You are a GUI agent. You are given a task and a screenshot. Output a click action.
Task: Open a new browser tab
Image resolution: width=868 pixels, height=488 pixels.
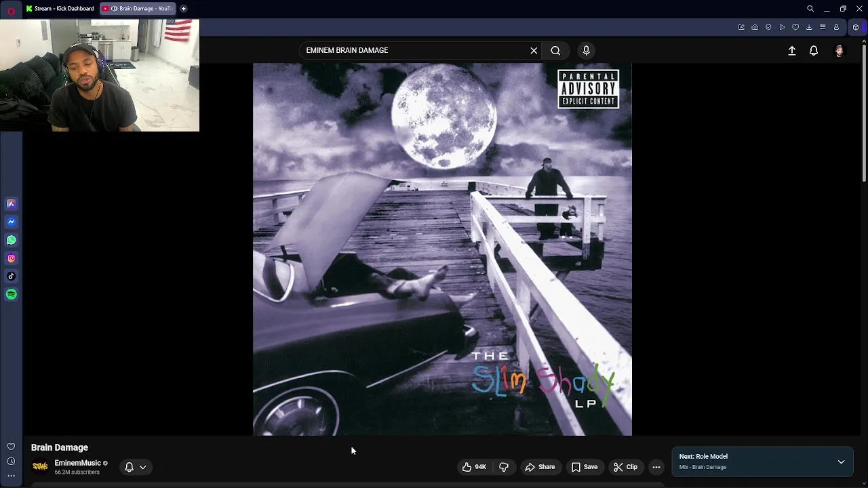click(x=183, y=9)
